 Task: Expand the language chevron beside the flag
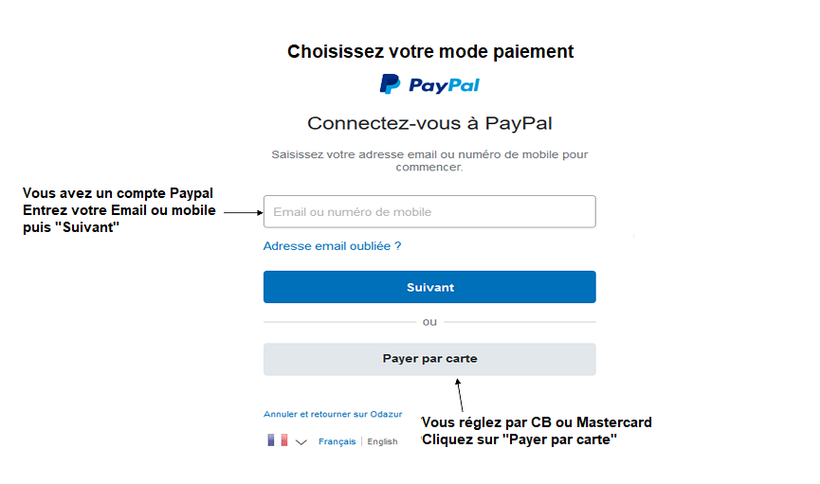pyautogui.click(x=301, y=442)
